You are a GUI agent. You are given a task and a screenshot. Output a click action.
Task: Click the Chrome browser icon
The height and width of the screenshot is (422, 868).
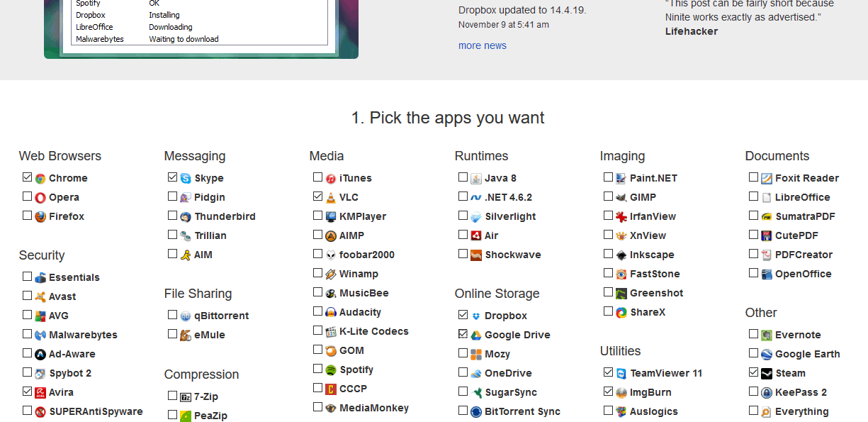40,179
